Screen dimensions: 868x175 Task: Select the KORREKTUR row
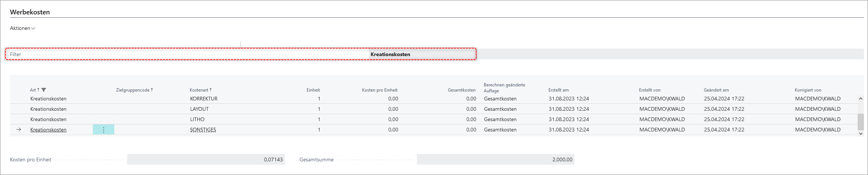tap(433, 99)
